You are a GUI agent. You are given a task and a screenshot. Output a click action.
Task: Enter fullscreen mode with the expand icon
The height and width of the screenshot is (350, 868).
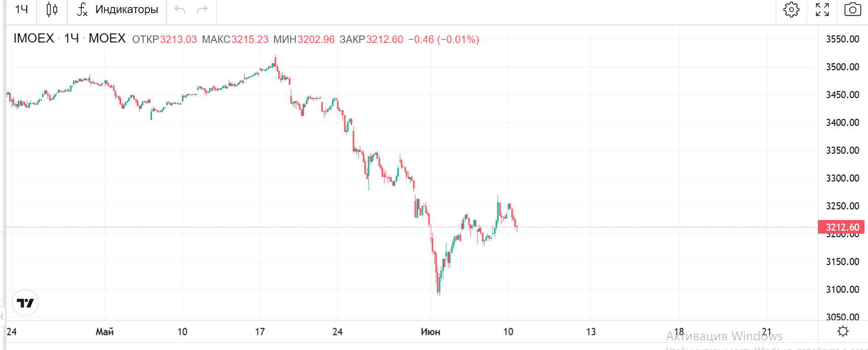[x=822, y=10]
